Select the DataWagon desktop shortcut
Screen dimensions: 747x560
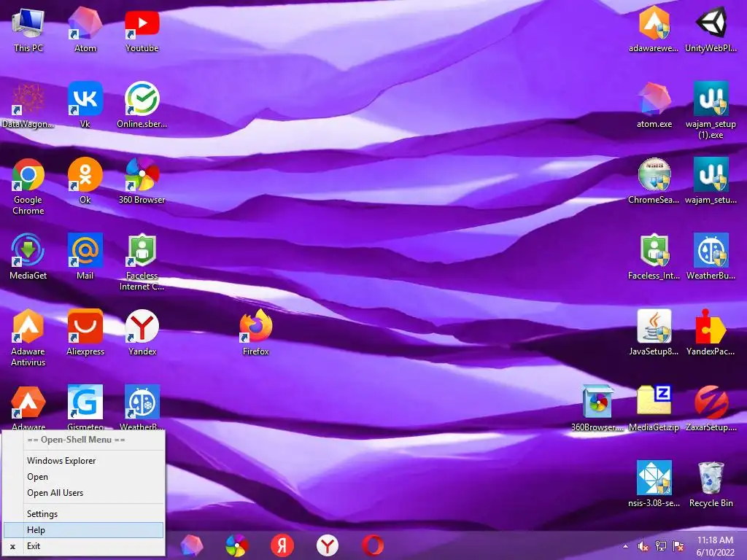point(28,106)
